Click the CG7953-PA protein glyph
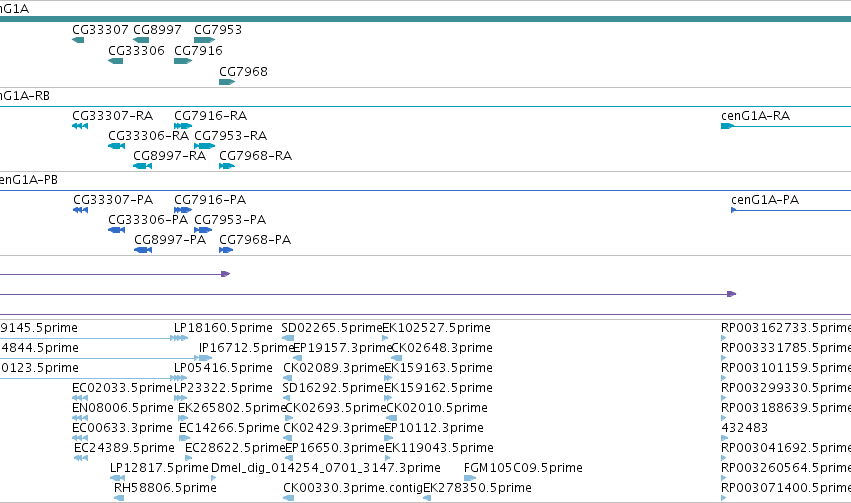Viewport: 851px width, 503px height. tap(203, 230)
